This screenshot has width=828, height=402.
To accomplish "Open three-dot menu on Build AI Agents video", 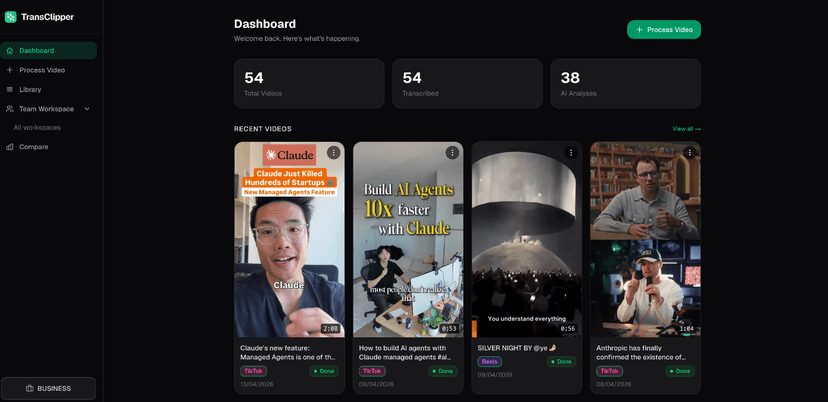I will click(452, 153).
